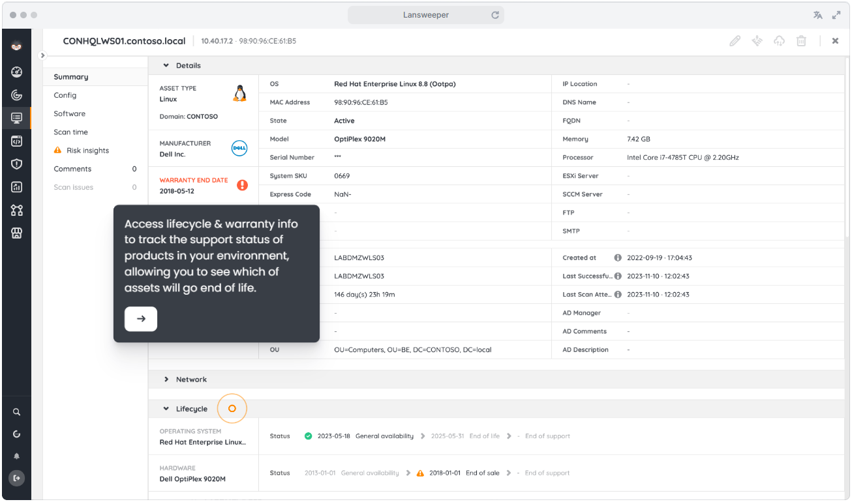Click the green check on operating system status
The height and width of the screenshot is (504, 852).
[x=308, y=436]
